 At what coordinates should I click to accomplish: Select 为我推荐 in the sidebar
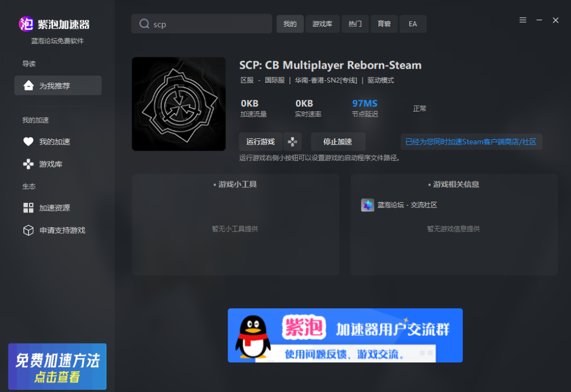[58, 85]
